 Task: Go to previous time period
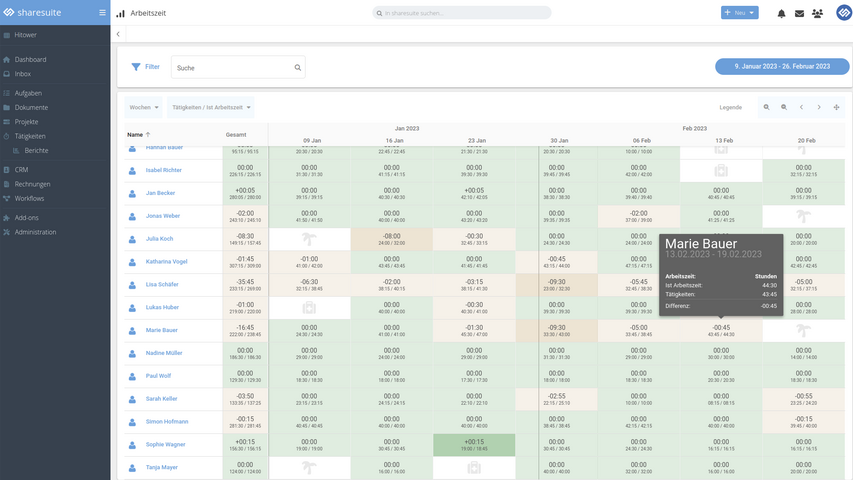click(x=801, y=107)
